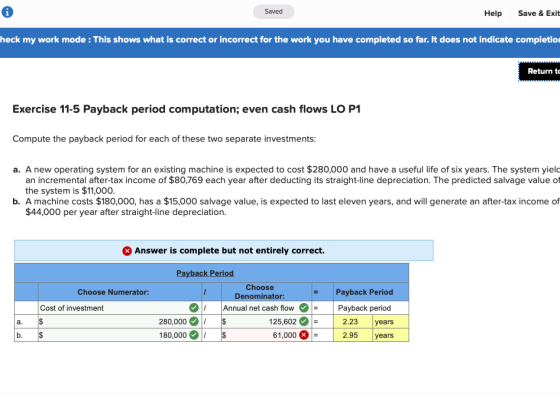Click red X icon in answer status banner
560x394 pixels.
click(127, 251)
